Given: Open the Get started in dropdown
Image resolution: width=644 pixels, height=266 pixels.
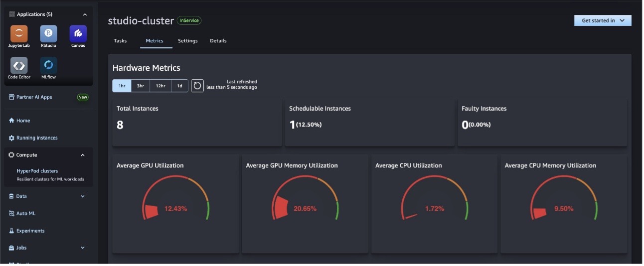Looking at the screenshot, I should pos(603,20).
